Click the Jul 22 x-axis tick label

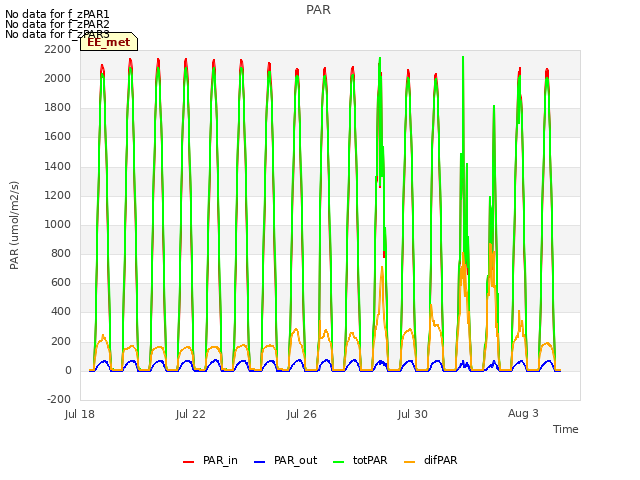pyautogui.click(x=191, y=414)
